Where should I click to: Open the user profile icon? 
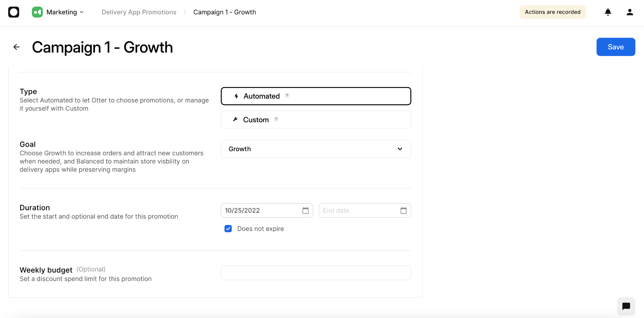(x=630, y=12)
